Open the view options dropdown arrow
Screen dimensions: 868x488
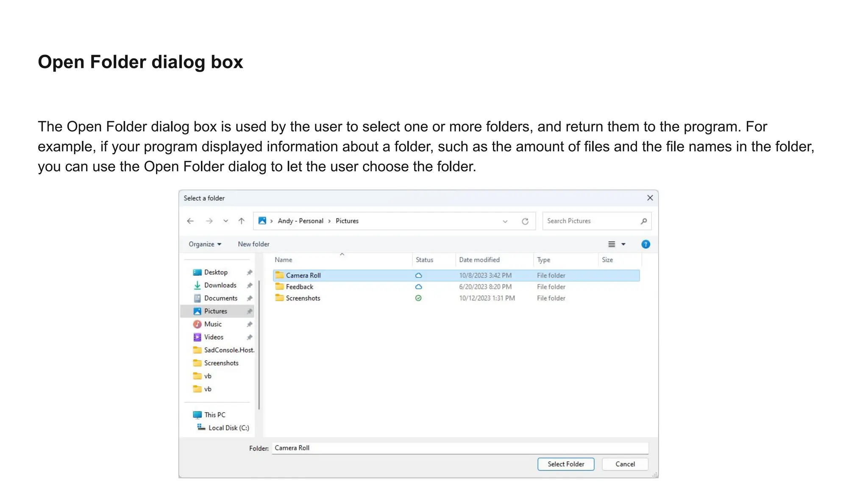(x=623, y=244)
